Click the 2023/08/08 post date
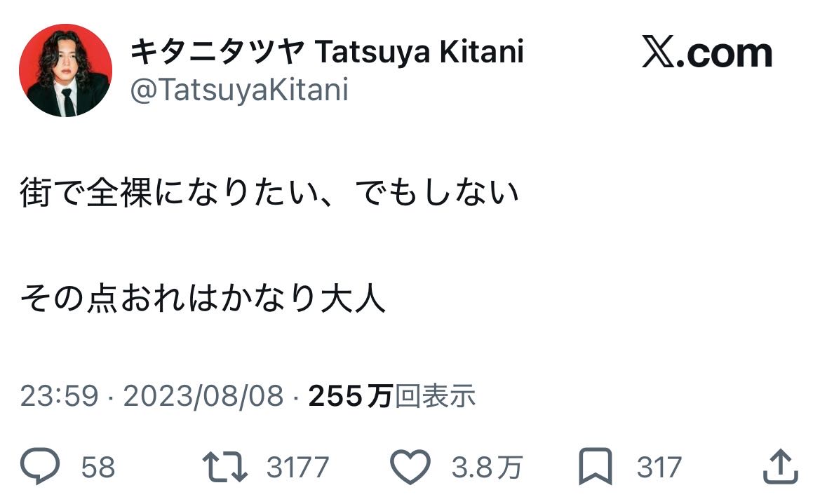The width and height of the screenshot is (820, 504). click(x=203, y=397)
